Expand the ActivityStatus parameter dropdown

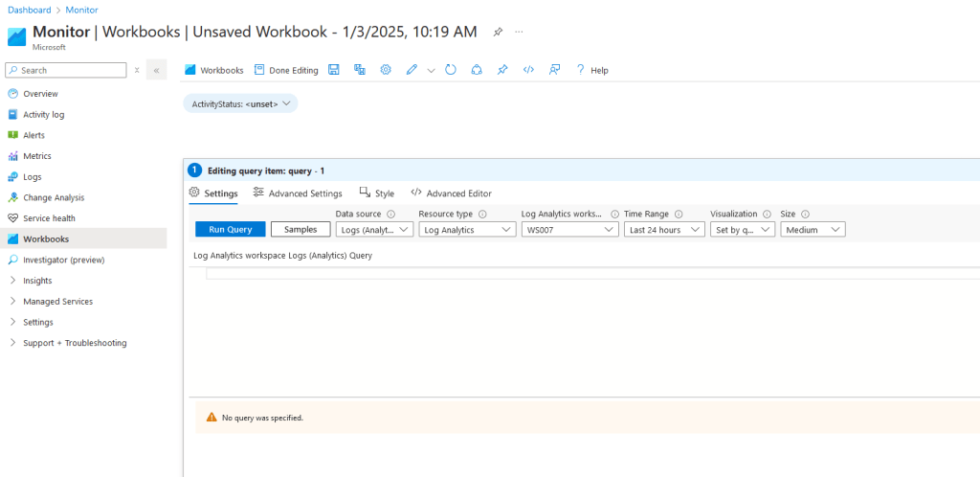pos(240,103)
